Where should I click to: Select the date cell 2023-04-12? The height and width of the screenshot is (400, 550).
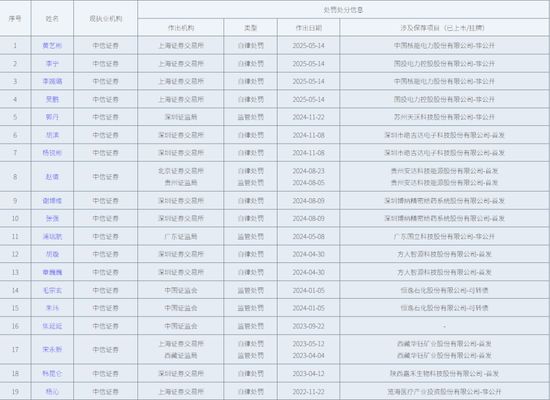tap(308, 374)
